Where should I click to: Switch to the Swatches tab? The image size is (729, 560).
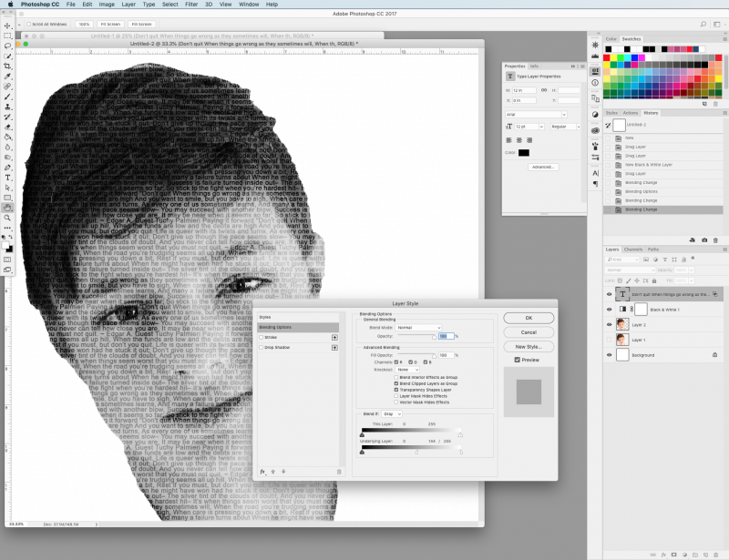pos(631,39)
